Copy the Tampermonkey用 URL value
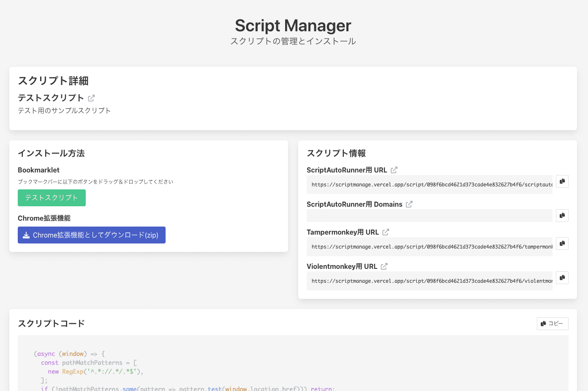588x391 pixels. [562, 243]
